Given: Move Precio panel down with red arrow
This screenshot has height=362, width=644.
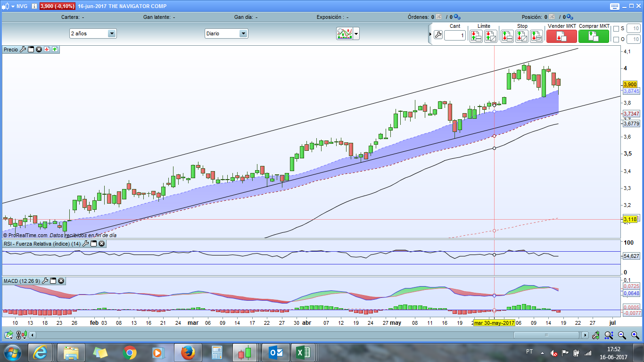Looking at the screenshot, I should pos(47,49).
